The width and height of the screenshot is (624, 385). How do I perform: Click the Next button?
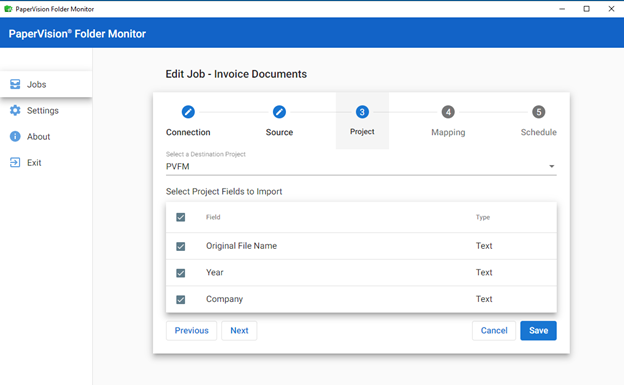click(239, 330)
